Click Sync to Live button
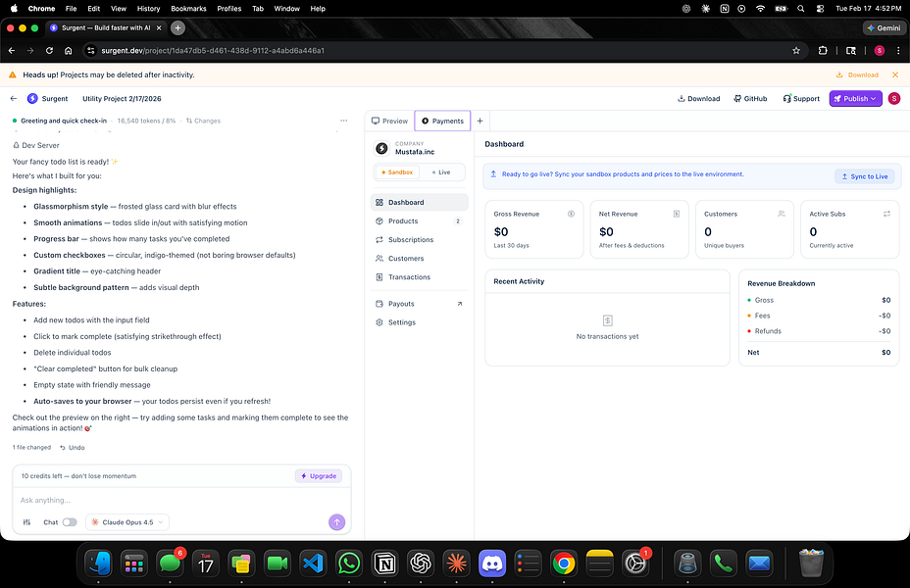The height and width of the screenshot is (588, 910). point(865,176)
